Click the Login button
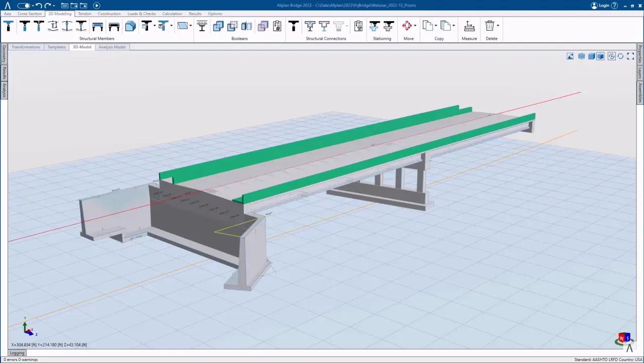Screen dimensions: 644x363 click(x=603, y=5)
